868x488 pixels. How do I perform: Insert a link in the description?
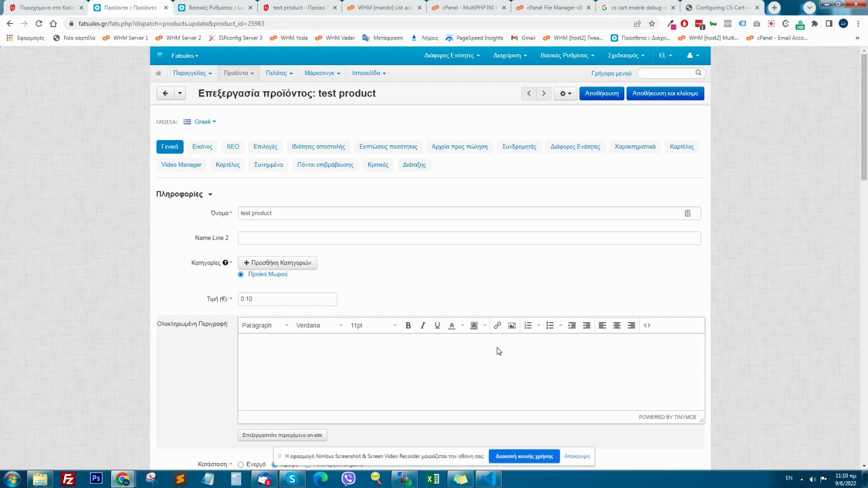click(497, 325)
